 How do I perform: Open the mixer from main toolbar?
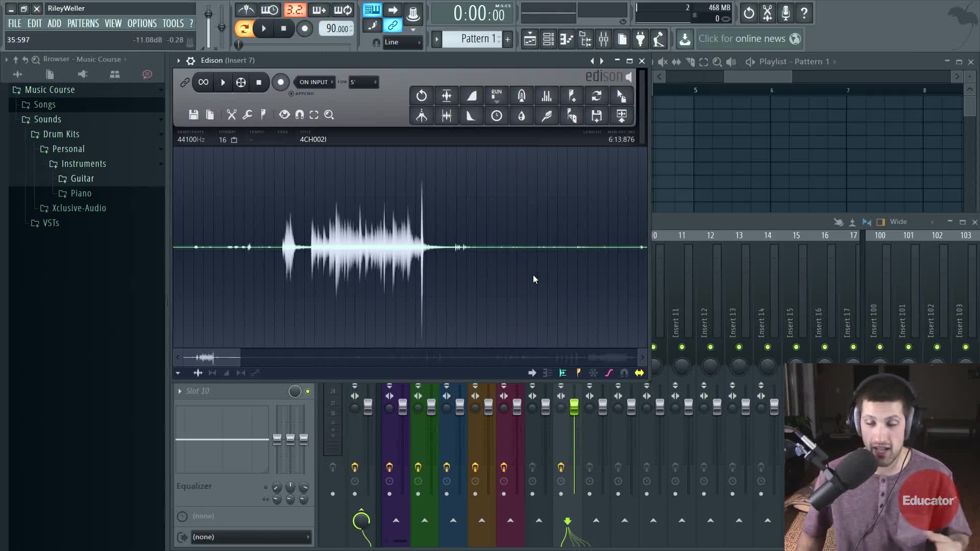pyautogui.click(x=603, y=39)
